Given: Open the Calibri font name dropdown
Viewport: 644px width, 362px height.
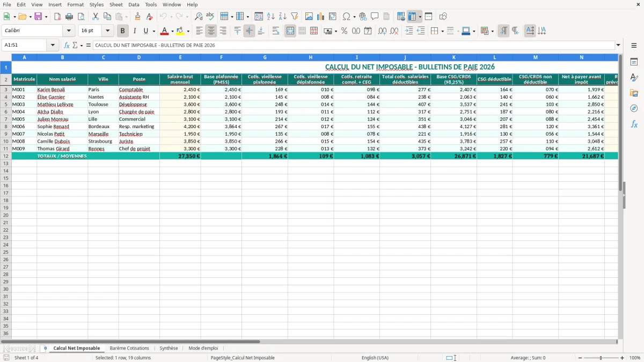Looking at the screenshot, I should (x=69, y=31).
